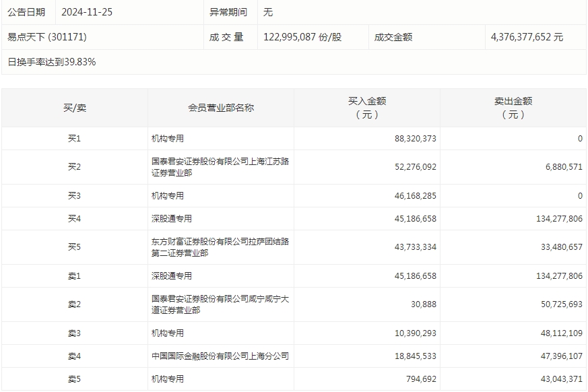
Task: Select 45,186,658 in the 卖1 row
Action: (415, 276)
